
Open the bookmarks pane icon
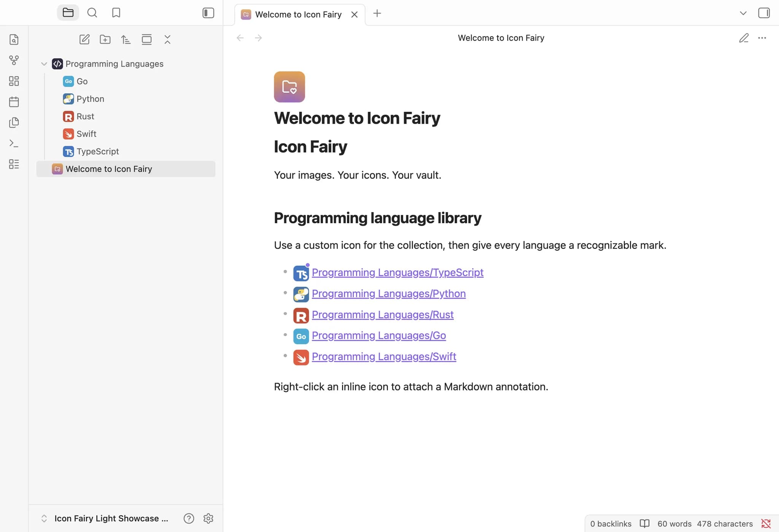pos(116,13)
